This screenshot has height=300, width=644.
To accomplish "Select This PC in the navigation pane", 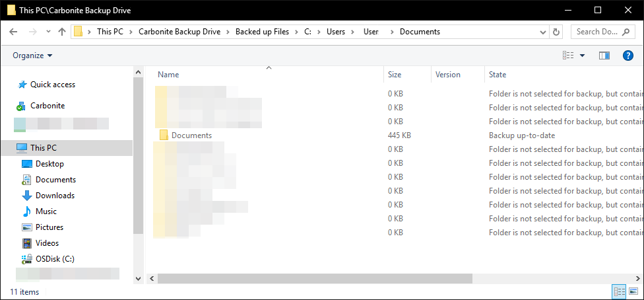I will (44, 148).
